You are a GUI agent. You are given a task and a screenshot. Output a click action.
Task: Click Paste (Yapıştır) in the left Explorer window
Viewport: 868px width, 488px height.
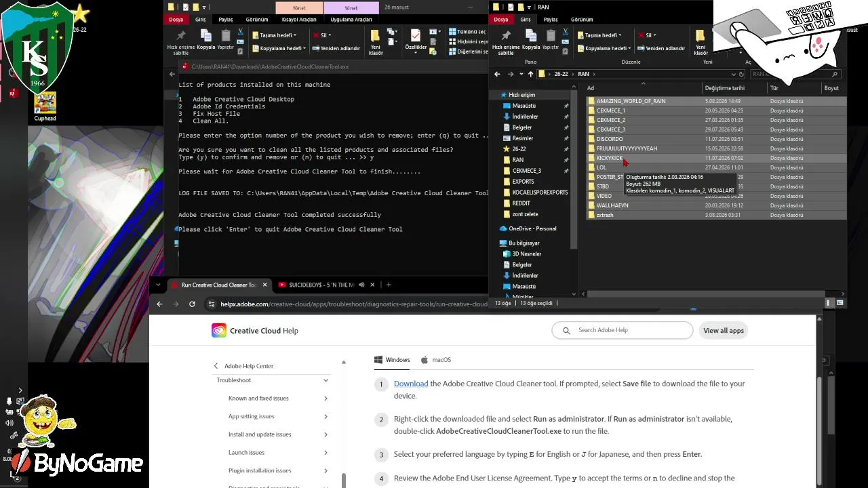pos(225,40)
